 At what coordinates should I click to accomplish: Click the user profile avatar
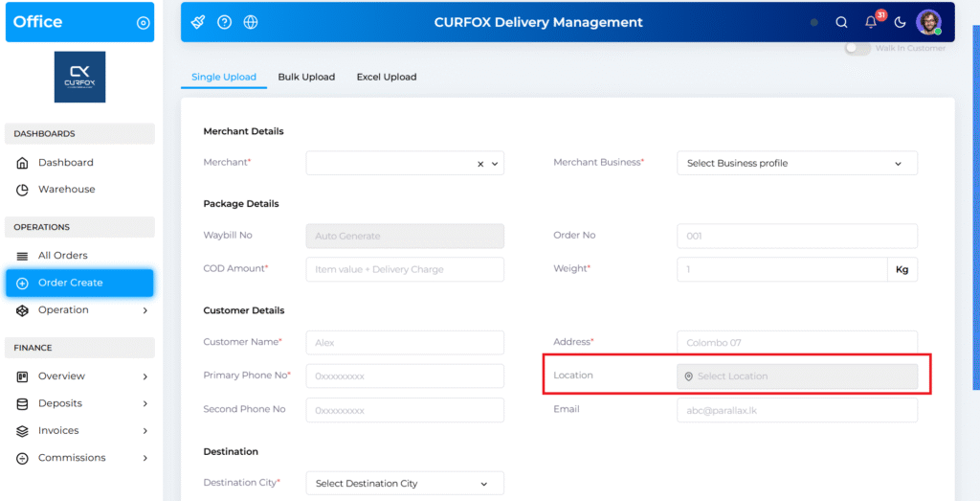[x=928, y=22]
